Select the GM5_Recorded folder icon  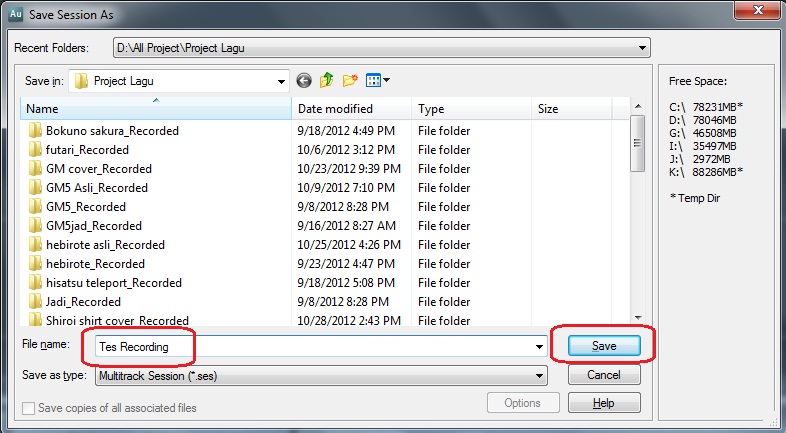(x=35, y=207)
